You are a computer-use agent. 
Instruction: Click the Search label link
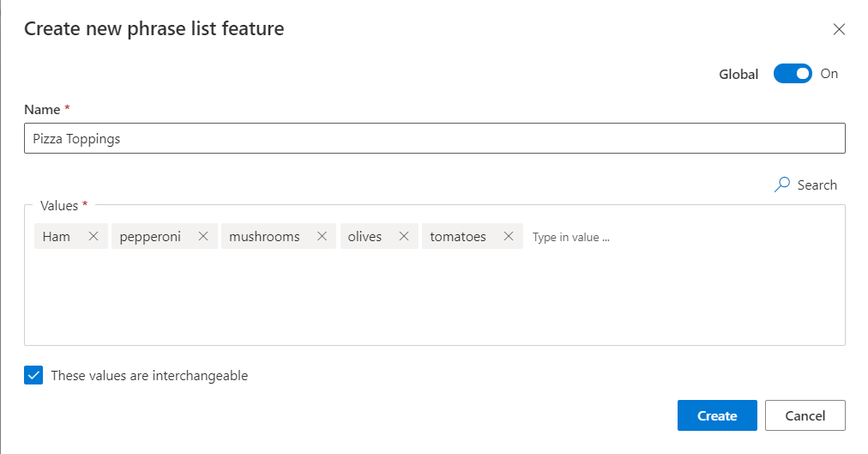pos(817,185)
